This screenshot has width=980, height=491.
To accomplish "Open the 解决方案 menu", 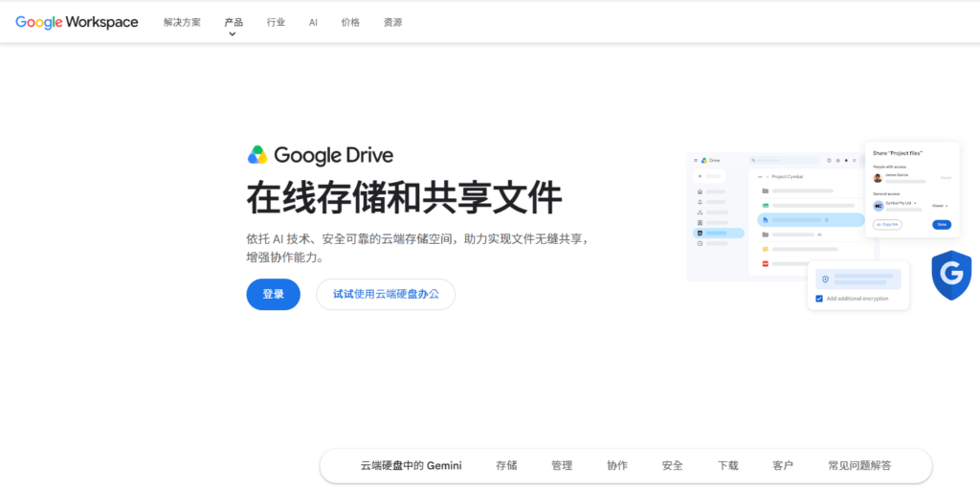I will [x=182, y=22].
